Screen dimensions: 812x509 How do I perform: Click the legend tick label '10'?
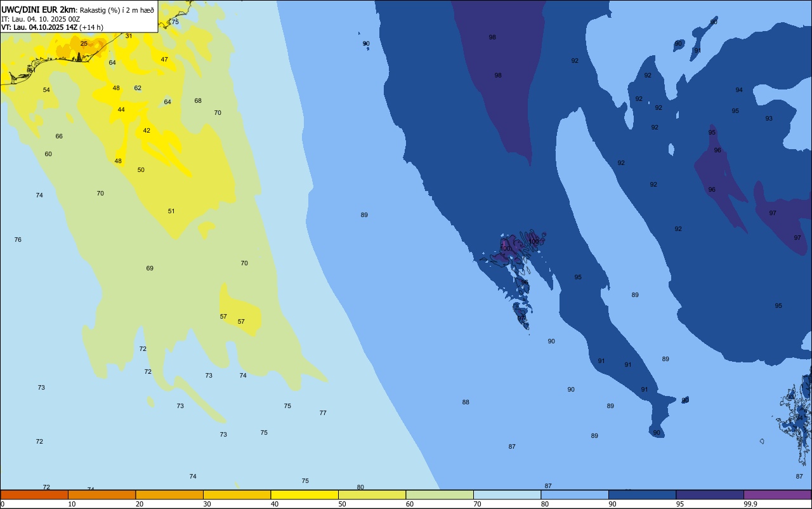(72, 504)
